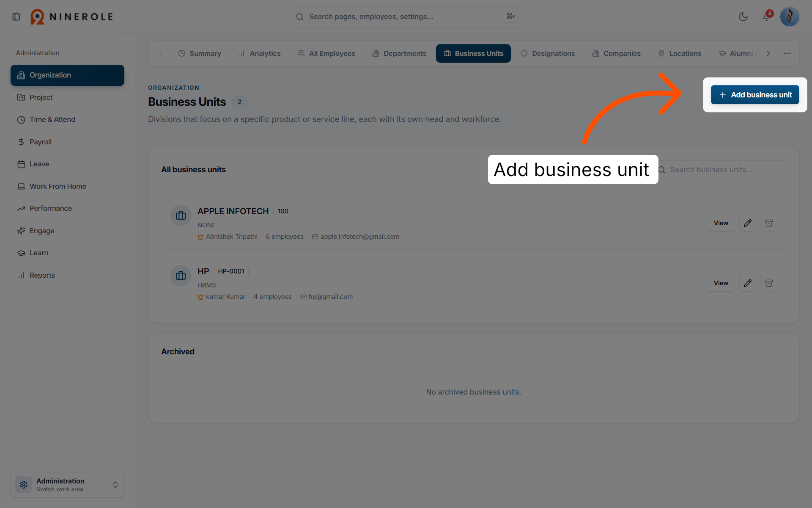Archive the HP business unit

(x=768, y=283)
